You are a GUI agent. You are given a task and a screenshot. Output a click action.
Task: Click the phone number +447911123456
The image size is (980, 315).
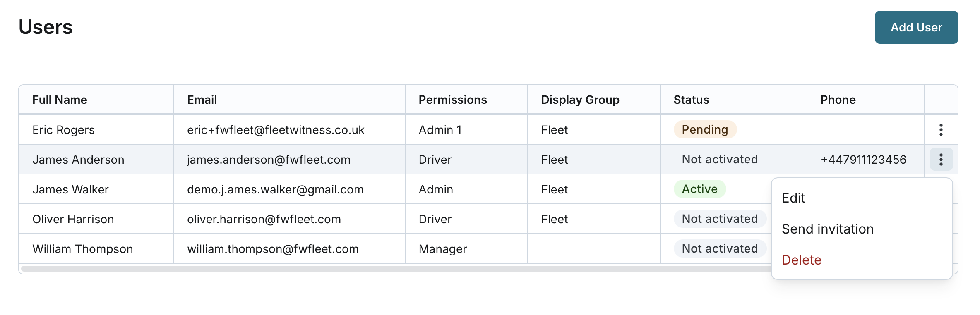[x=863, y=160]
